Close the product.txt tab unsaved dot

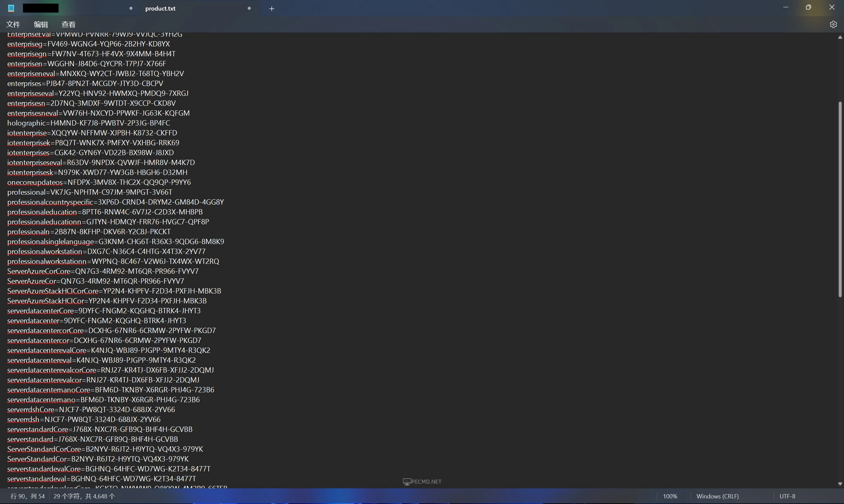(249, 8)
